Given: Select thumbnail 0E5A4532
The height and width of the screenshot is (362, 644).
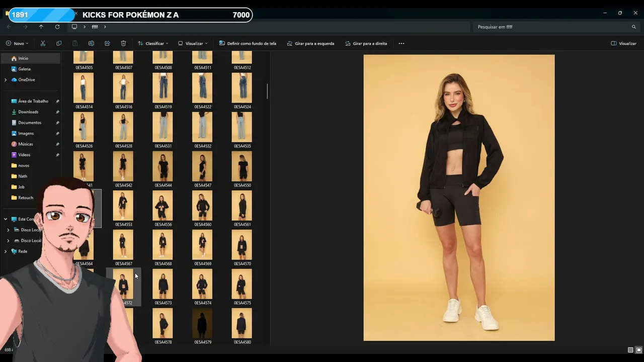Looking at the screenshot, I should 202,127.
